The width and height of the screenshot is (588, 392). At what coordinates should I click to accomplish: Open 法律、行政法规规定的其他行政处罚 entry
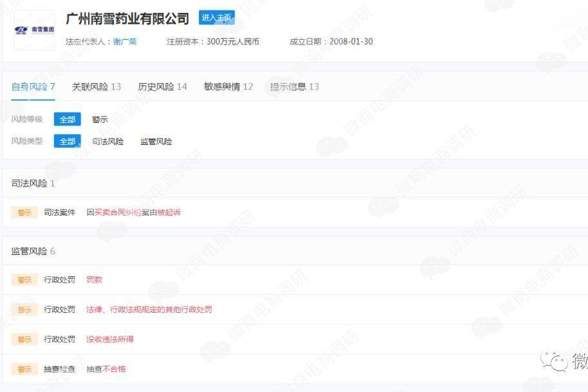149,310
